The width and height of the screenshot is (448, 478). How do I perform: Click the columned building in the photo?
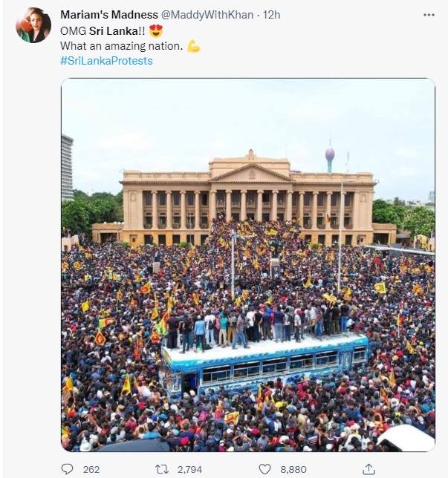[247, 198]
